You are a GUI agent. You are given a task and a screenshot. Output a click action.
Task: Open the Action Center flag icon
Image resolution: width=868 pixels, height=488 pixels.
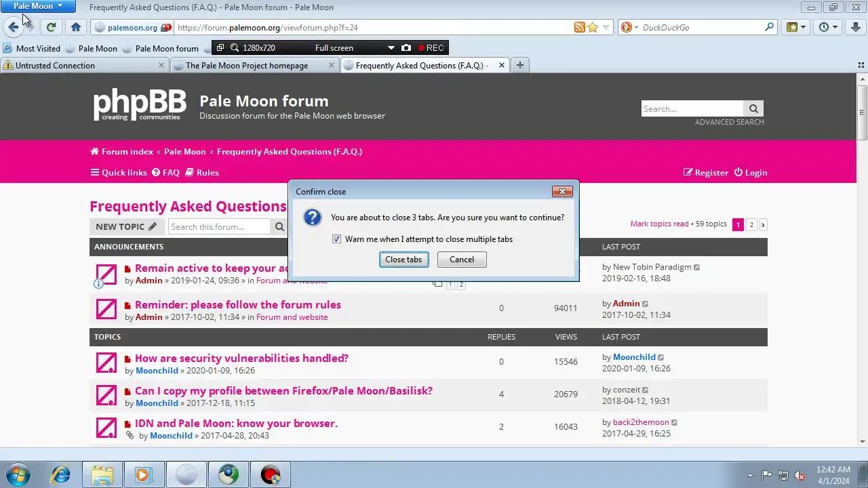point(766,475)
